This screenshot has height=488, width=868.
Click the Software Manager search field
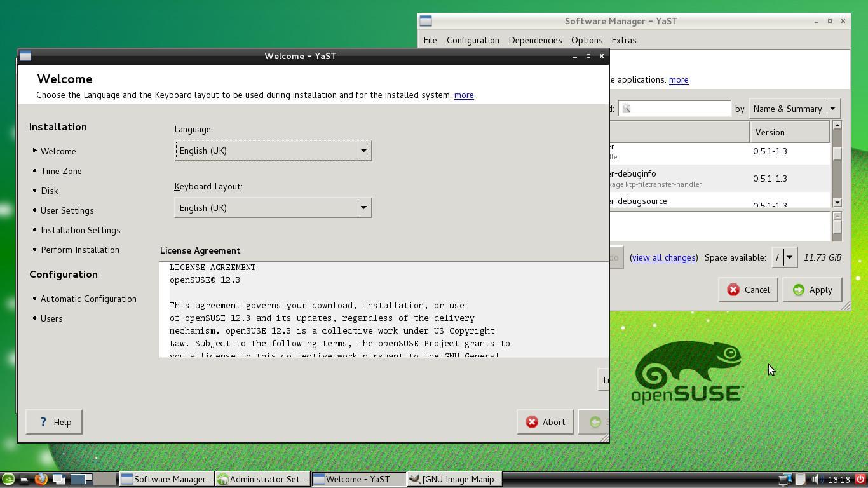(x=675, y=109)
